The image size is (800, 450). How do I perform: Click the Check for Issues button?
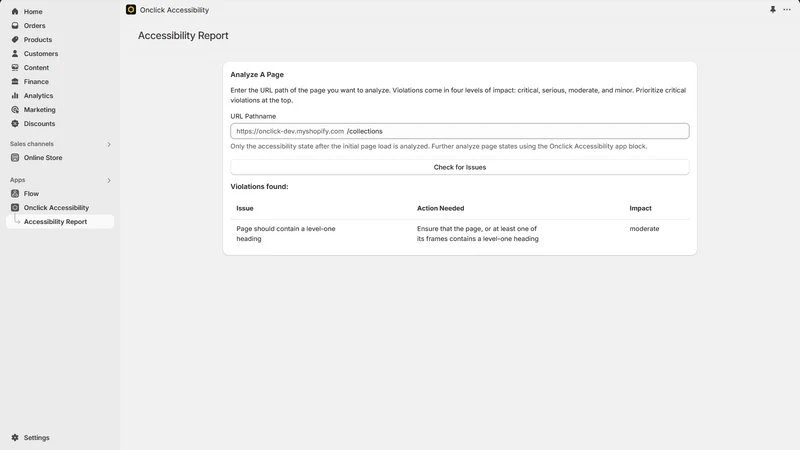coord(460,167)
